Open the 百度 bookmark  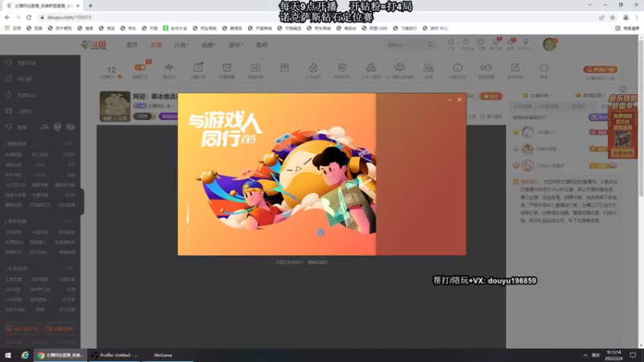point(34,28)
